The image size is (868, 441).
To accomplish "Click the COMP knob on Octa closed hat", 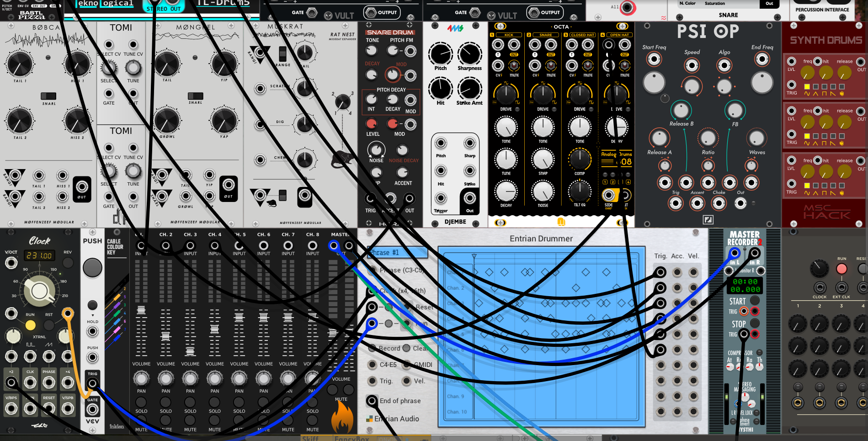I will (580, 159).
